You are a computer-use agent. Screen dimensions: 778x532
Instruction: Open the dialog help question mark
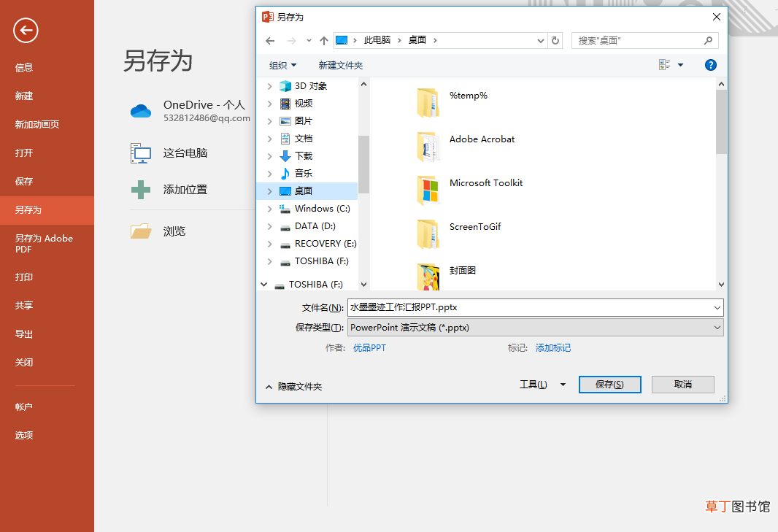(711, 65)
